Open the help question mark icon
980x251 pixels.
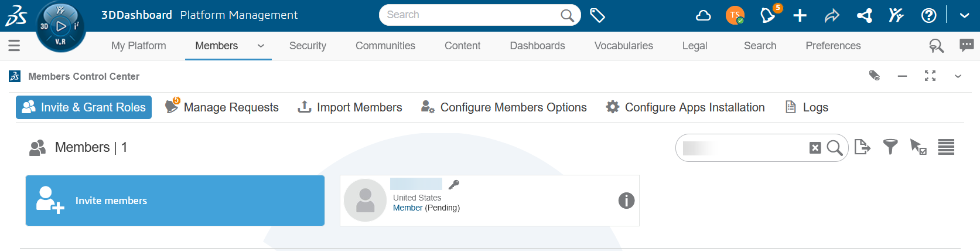[929, 15]
